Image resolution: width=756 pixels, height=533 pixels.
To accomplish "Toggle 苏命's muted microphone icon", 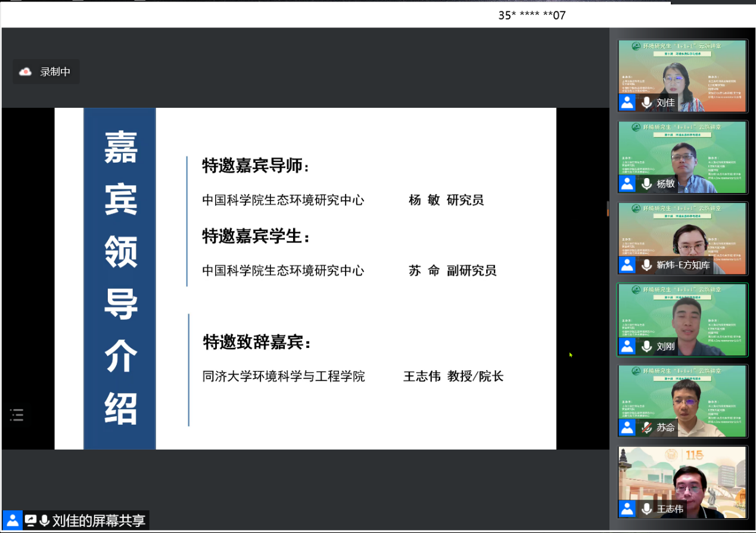I will point(646,428).
